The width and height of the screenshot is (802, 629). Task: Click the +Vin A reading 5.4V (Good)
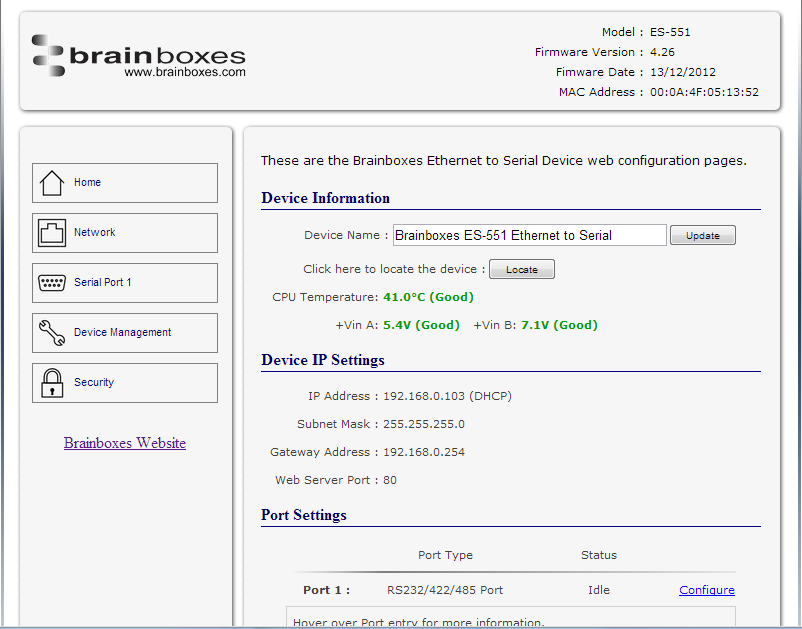pyautogui.click(x=421, y=325)
